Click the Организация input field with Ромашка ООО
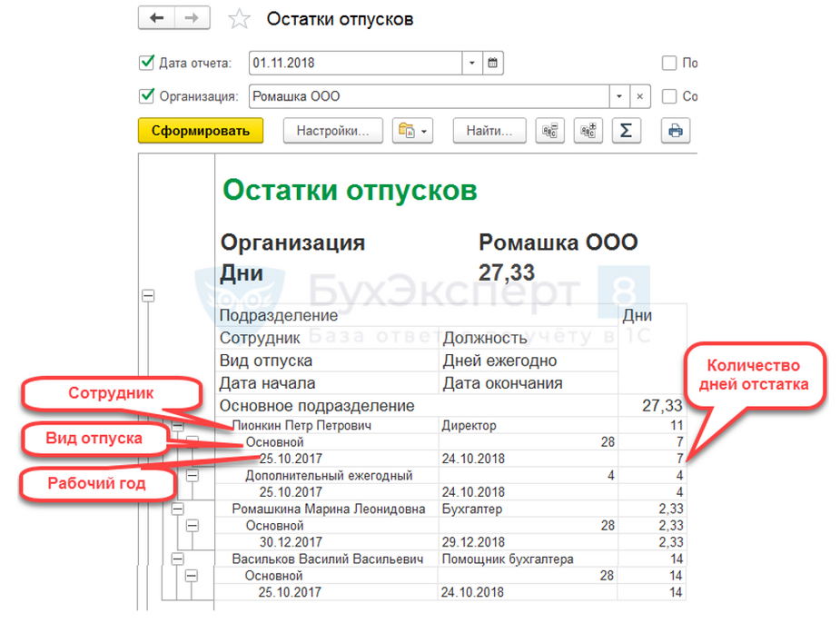 [x=427, y=96]
